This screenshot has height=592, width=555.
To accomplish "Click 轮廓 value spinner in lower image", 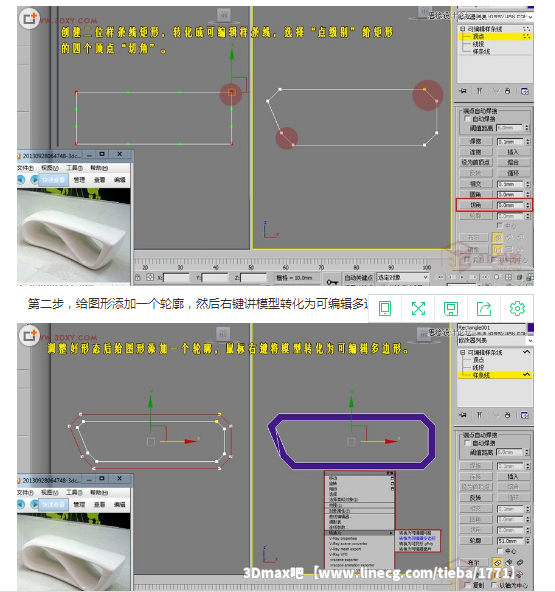I will coord(527,541).
